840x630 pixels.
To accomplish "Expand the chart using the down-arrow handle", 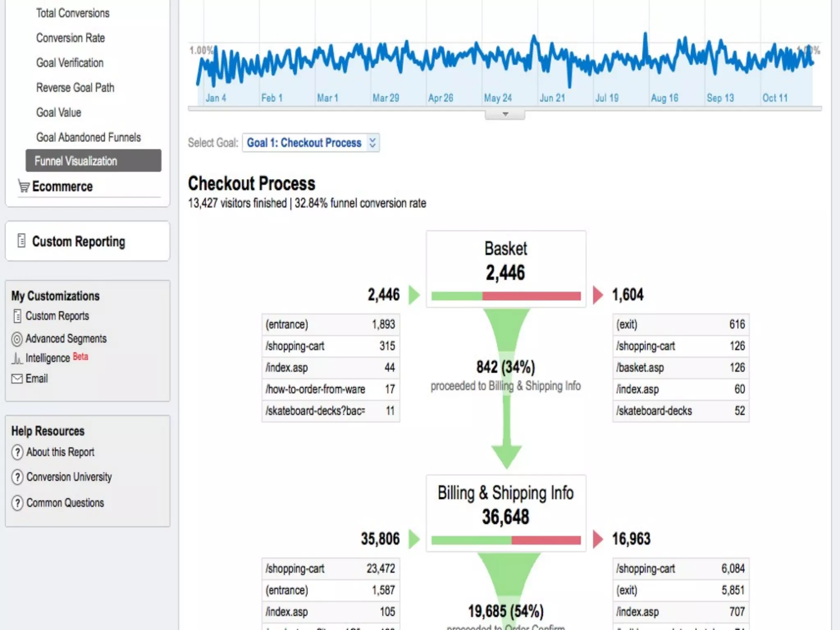I will pos(505,114).
